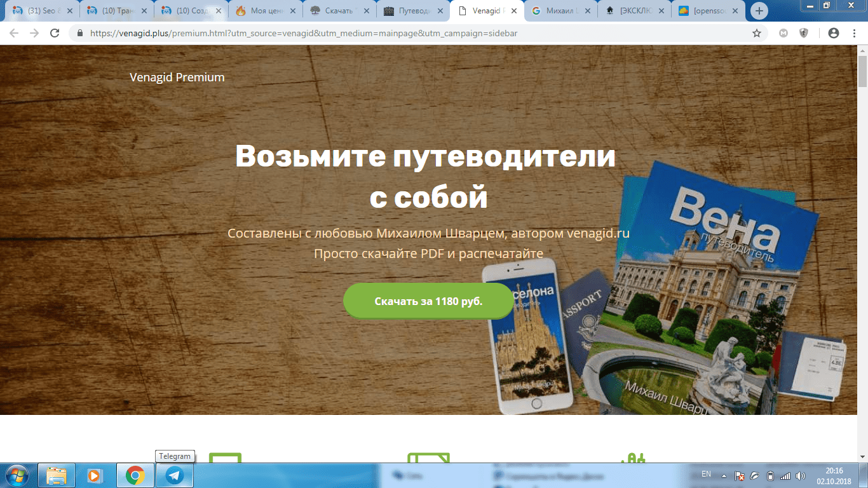Viewport: 868px width, 488px height.
Task: Close the "(31) Seo" tab
Action: 70,11
